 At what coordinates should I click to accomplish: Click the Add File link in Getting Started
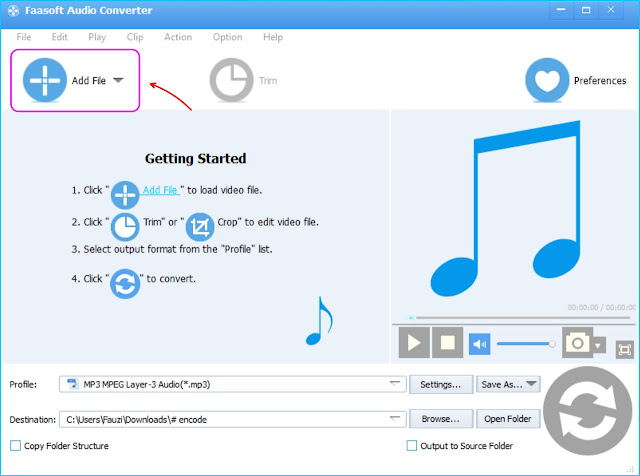[x=160, y=190]
